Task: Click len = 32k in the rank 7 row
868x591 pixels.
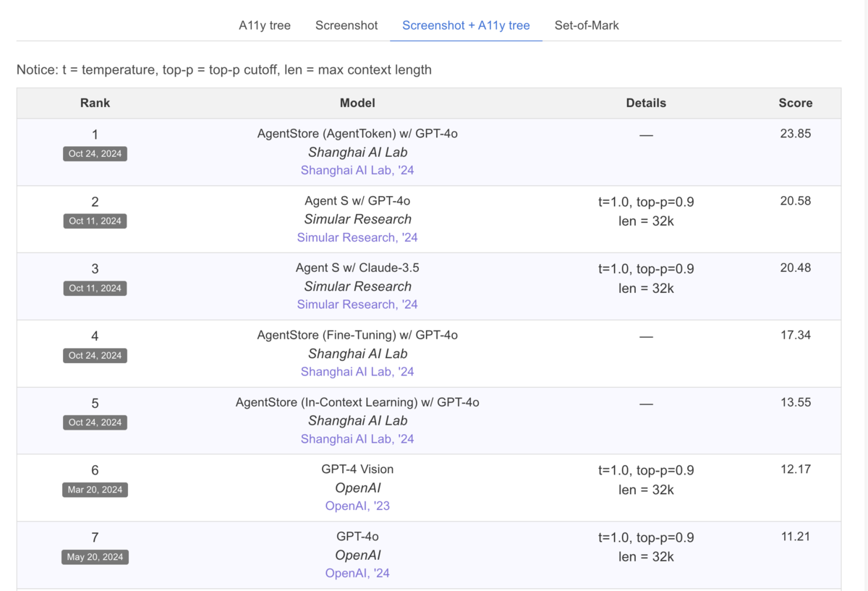Action: coord(646,556)
